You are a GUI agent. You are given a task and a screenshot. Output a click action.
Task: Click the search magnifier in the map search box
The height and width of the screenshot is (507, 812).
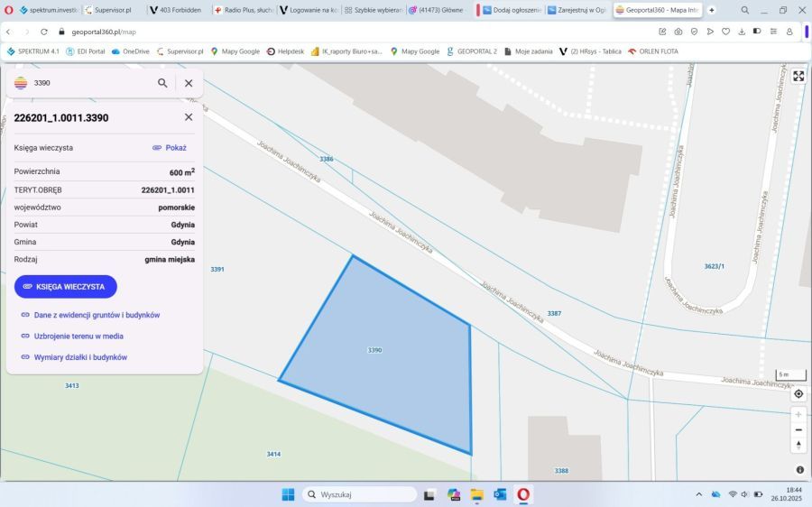coord(162,83)
